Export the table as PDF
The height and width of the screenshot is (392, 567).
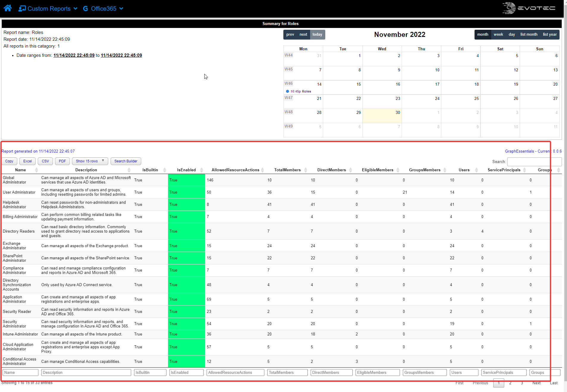(x=62, y=161)
